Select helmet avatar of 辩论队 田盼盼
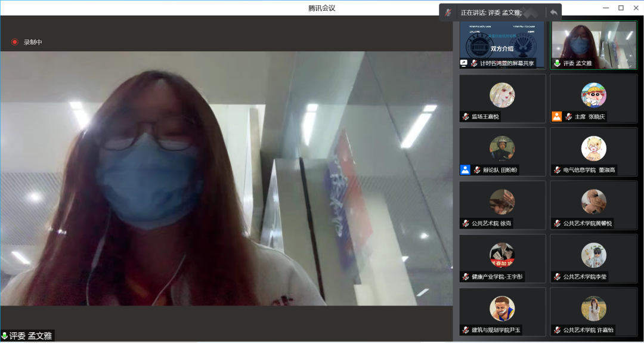The width and height of the screenshot is (644, 343). 502,149
